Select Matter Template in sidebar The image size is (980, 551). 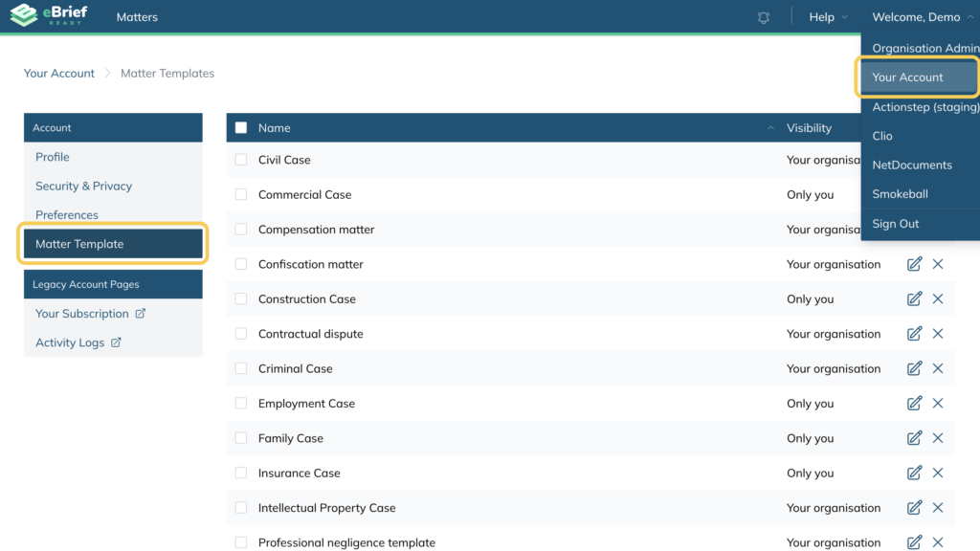(113, 244)
